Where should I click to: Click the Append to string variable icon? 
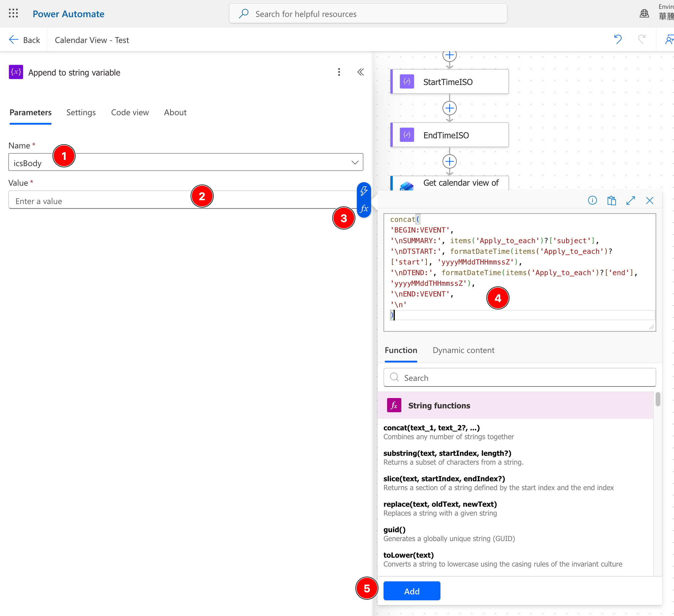16,72
